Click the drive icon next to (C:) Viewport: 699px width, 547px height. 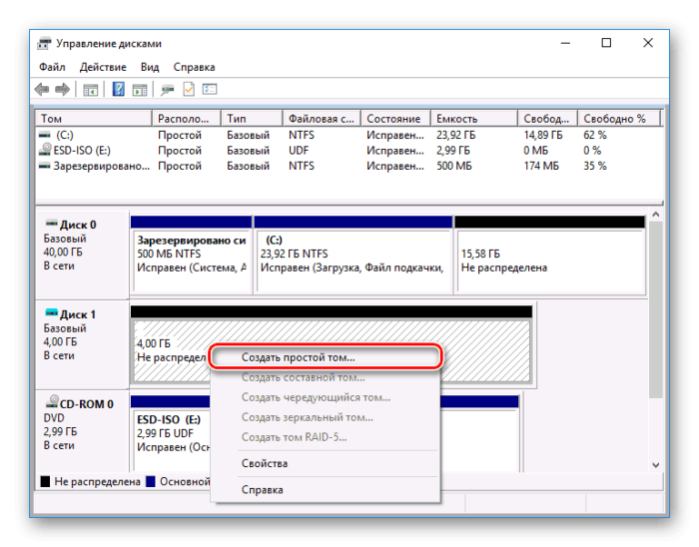pyautogui.click(x=45, y=135)
